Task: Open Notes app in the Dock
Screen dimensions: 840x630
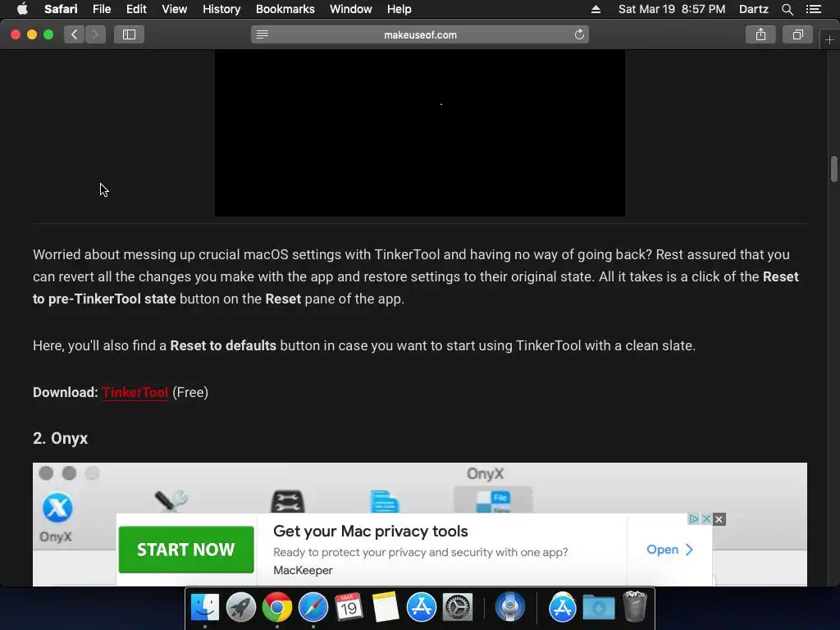Action: tap(386, 607)
